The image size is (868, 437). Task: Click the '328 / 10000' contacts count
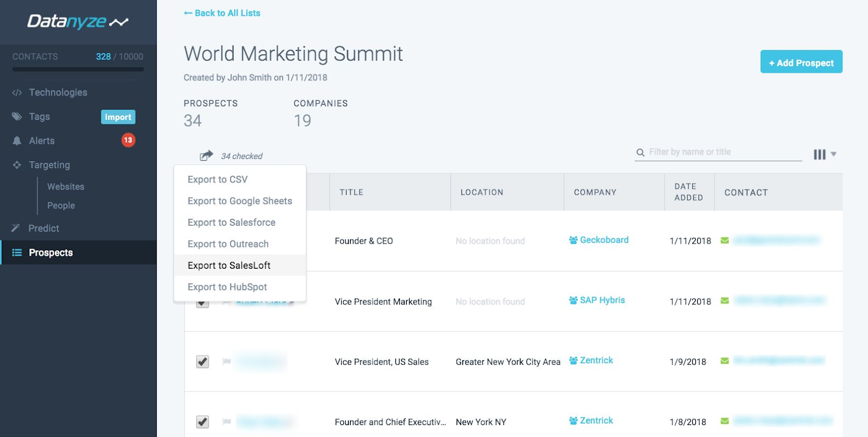click(x=119, y=56)
